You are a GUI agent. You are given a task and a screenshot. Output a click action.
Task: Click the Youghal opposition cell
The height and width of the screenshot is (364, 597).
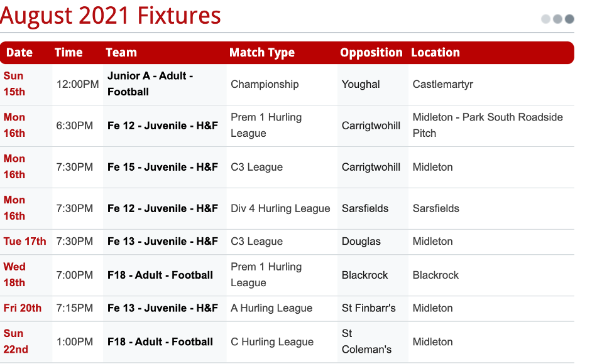(361, 85)
